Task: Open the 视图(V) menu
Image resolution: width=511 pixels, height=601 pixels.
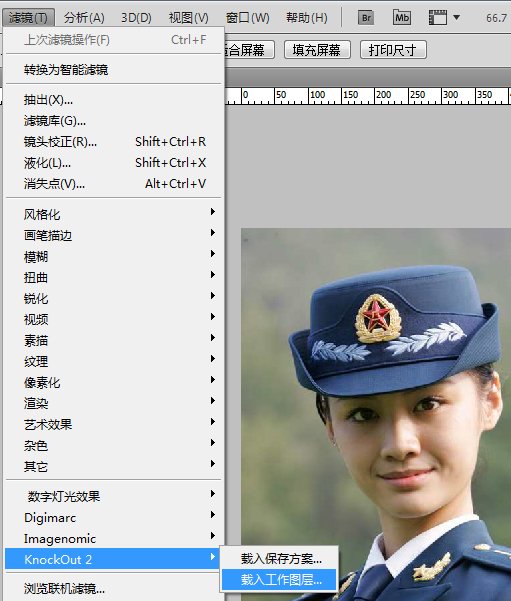Action: 189,18
